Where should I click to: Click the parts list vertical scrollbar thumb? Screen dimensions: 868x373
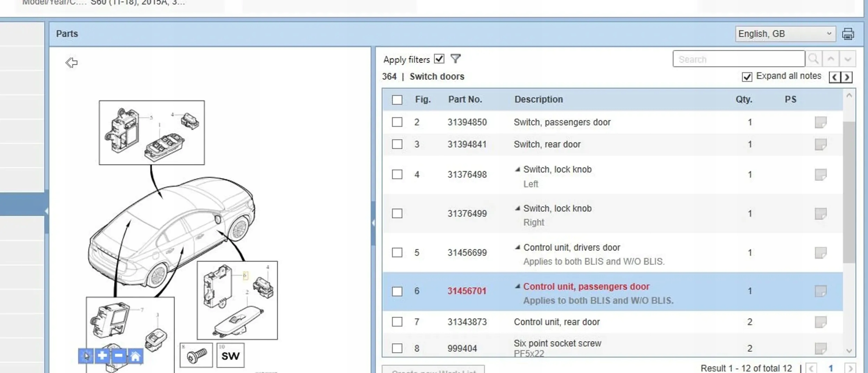click(x=849, y=192)
